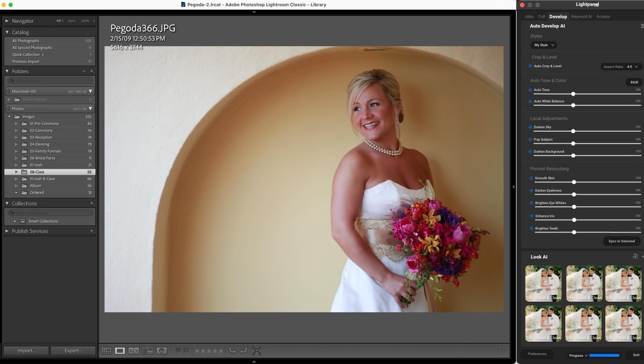Open the Access tab
The image size is (644, 364).
point(603,16)
